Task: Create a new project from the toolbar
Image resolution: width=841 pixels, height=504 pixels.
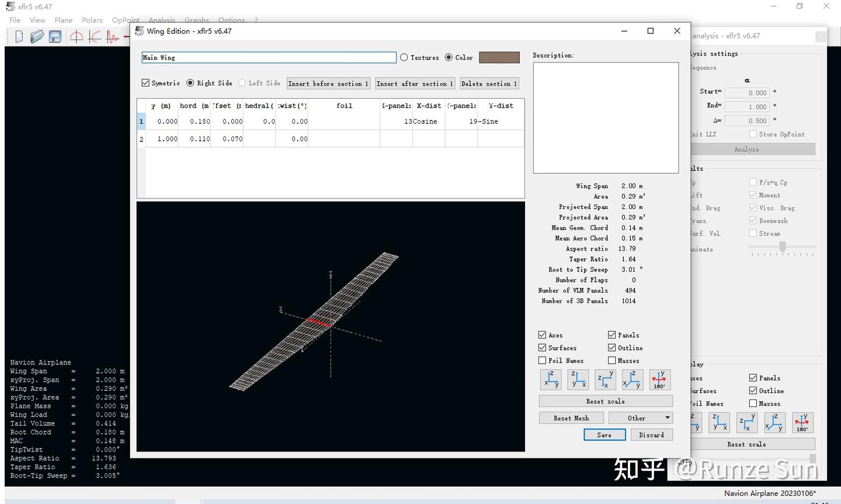Action: click(x=19, y=36)
